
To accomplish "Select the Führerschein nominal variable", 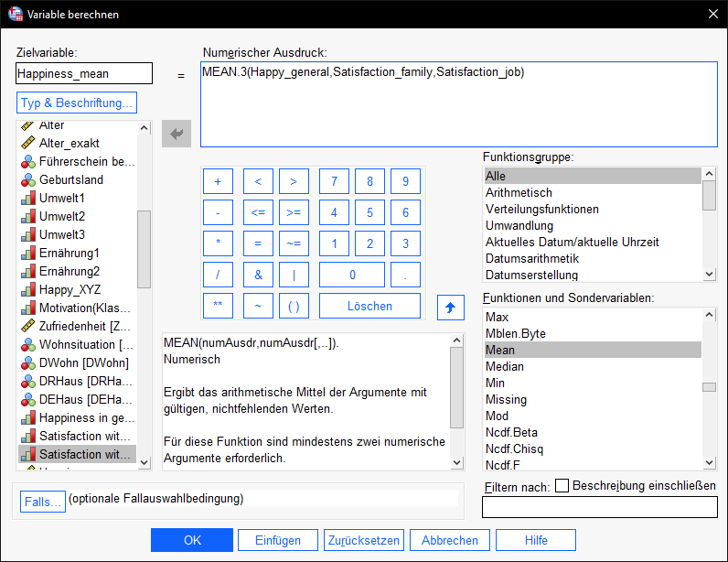I will tap(77, 161).
